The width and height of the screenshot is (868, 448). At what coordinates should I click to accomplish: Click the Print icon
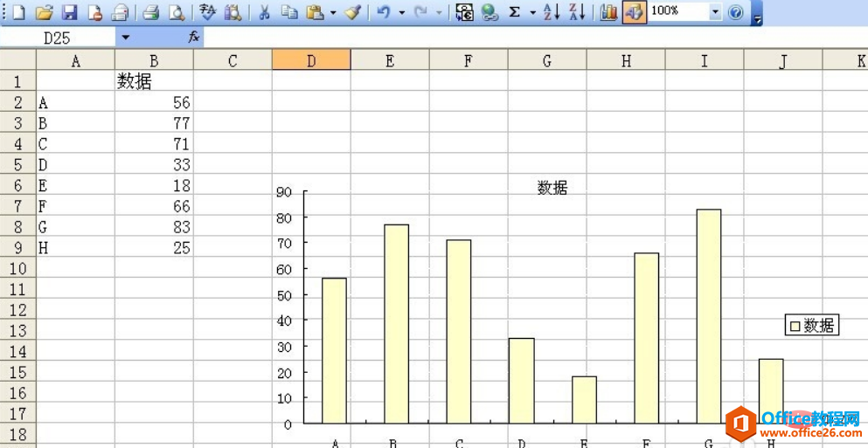point(150,11)
